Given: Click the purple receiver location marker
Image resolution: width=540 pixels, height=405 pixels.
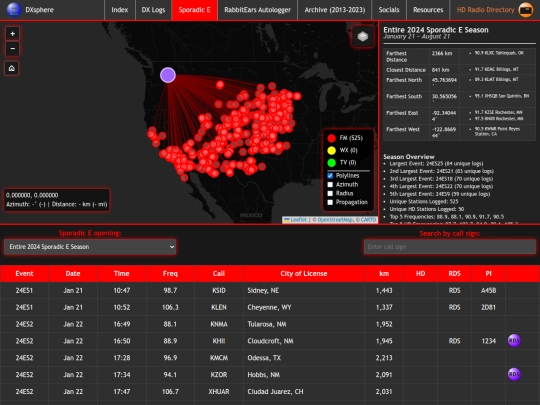Looking at the screenshot, I should 168,75.
